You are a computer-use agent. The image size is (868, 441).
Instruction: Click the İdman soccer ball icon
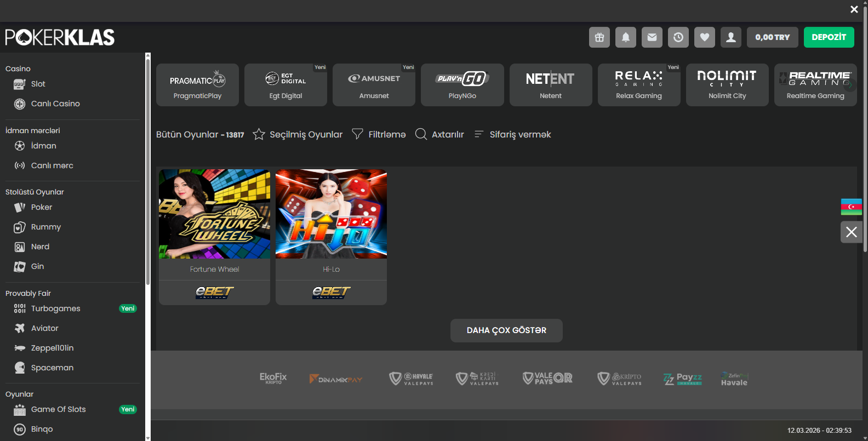pyautogui.click(x=20, y=146)
